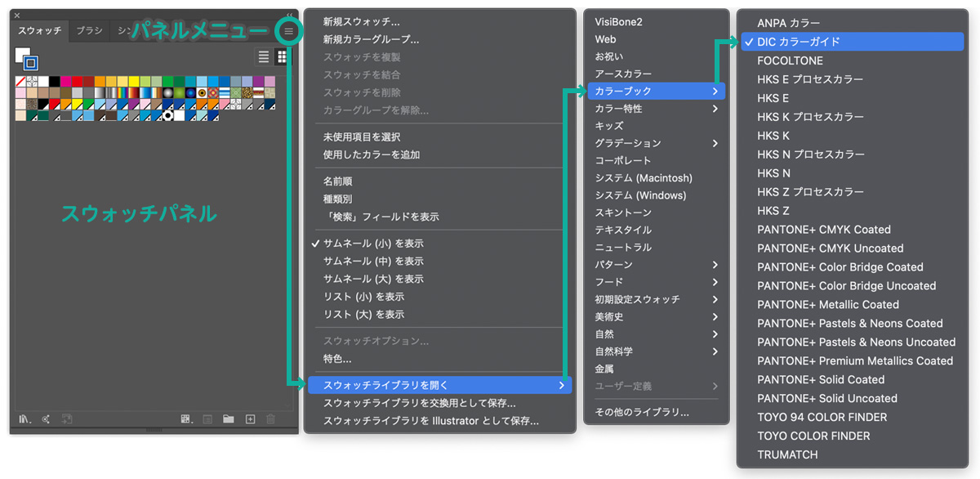Screen dimensions: 980x479
Task: Switch to thumbnail grid view icon
Action: [x=281, y=56]
